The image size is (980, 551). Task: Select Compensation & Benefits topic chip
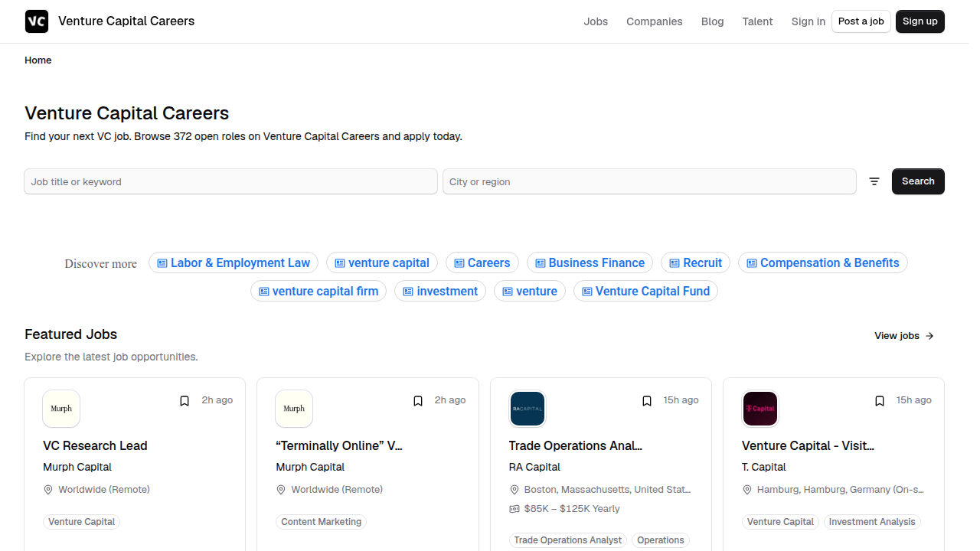[x=823, y=262]
